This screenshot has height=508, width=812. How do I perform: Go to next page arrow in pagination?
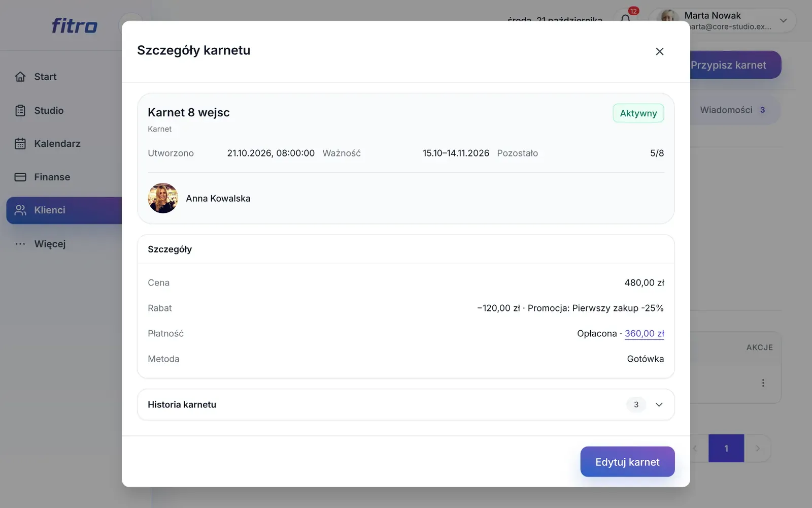[757, 449]
